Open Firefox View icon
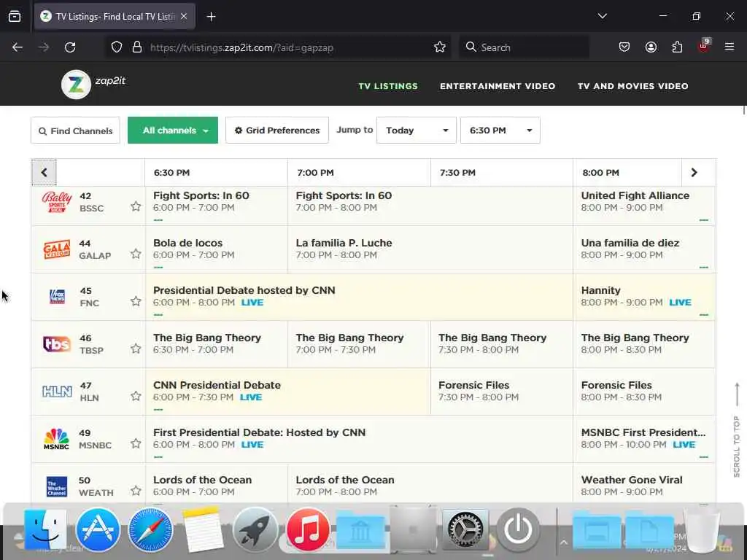Viewport: 747px width, 560px height. click(15, 16)
